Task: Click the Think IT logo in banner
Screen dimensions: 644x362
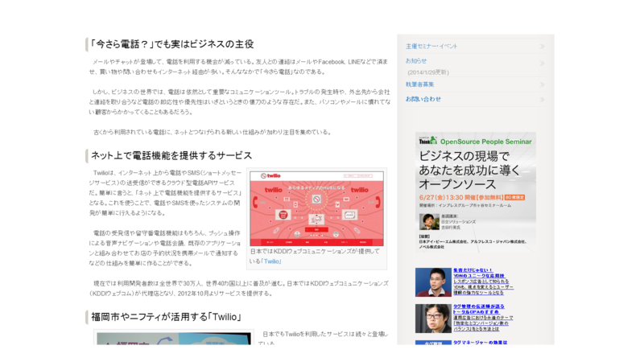Action: [x=427, y=141]
